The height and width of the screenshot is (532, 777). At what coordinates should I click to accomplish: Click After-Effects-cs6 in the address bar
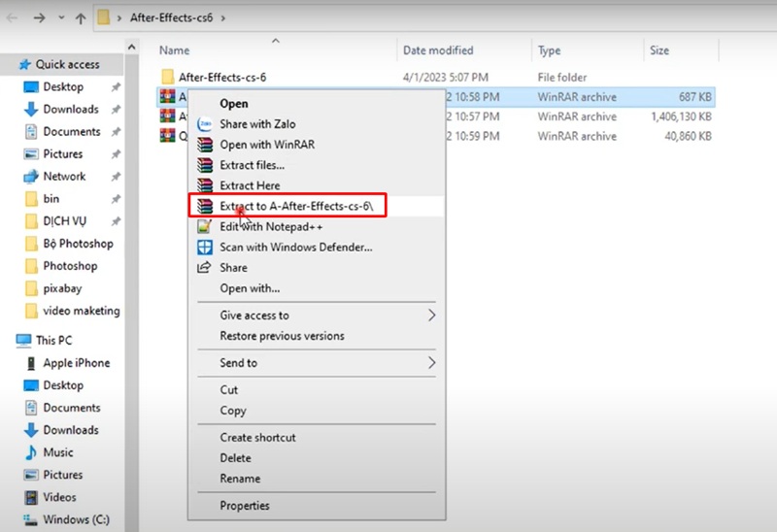pyautogui.click(x=172, y=17)
